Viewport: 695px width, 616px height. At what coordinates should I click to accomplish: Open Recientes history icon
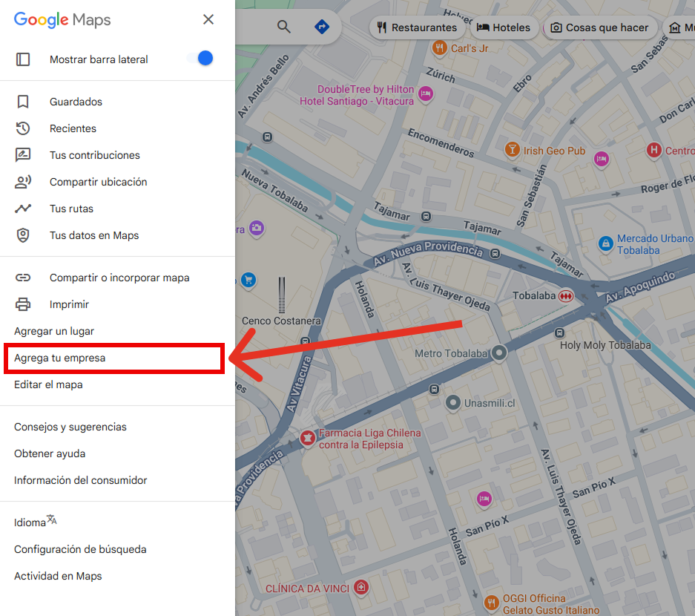point(23,128)
